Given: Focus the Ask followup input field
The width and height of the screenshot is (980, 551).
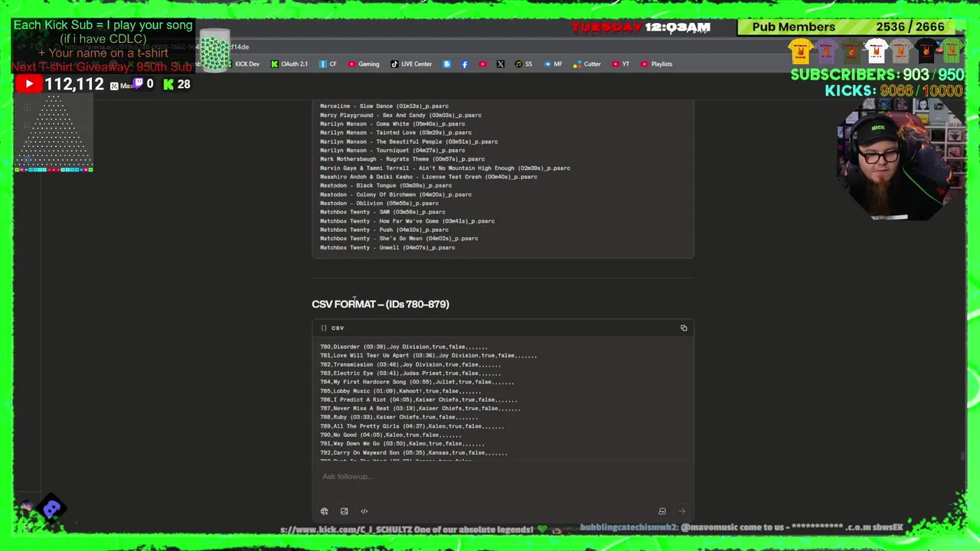Looking at the screenshot, I should pos(502,477).
